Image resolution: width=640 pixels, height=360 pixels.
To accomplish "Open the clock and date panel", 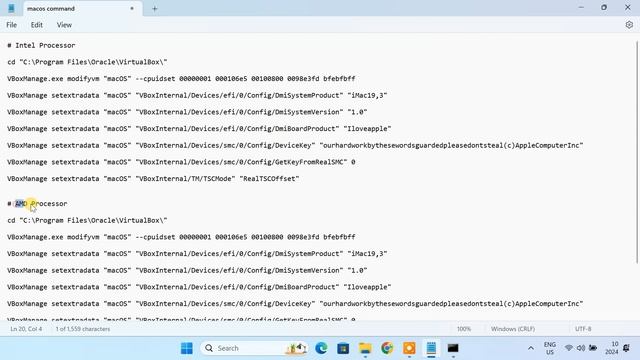I will tap(611, 348).
